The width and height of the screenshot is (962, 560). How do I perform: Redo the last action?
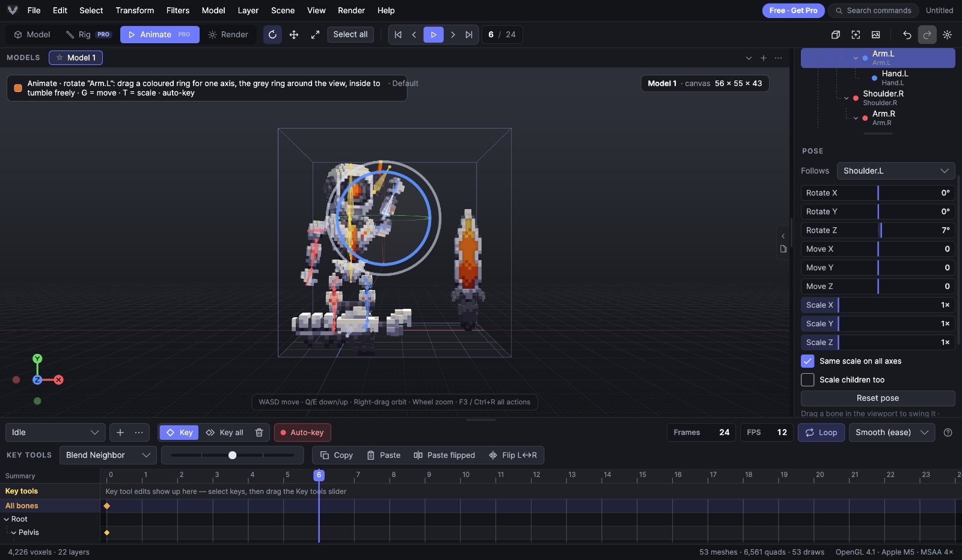(927, 35)
